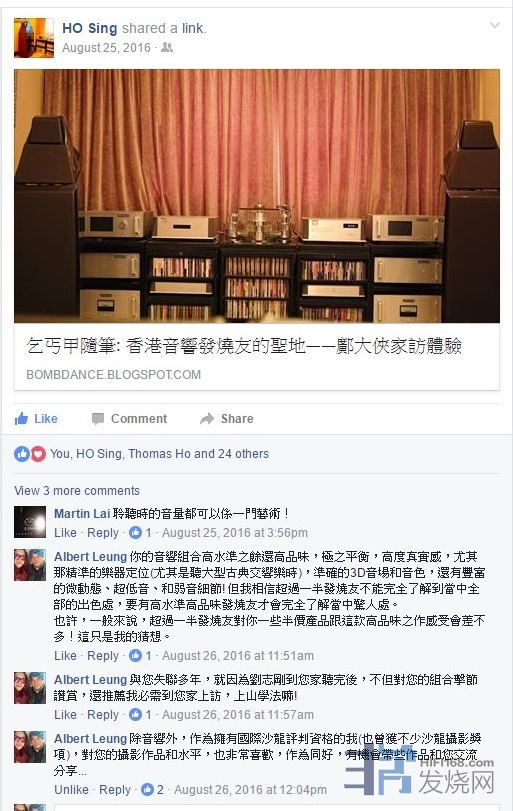Click the Share arrow icon
This screenshot has width=513, height=811.
pos(207,418)
